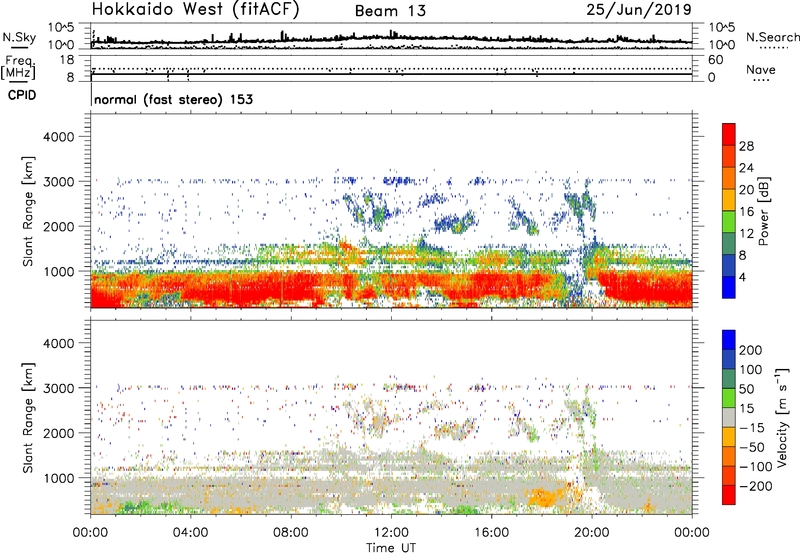Select the '20:00' time axis label

coord(592,533)
